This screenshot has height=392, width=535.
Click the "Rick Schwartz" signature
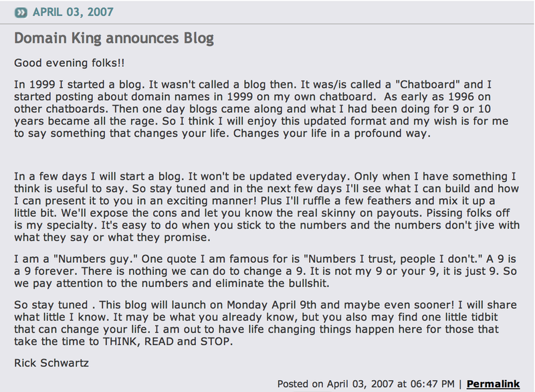(51, 363)
